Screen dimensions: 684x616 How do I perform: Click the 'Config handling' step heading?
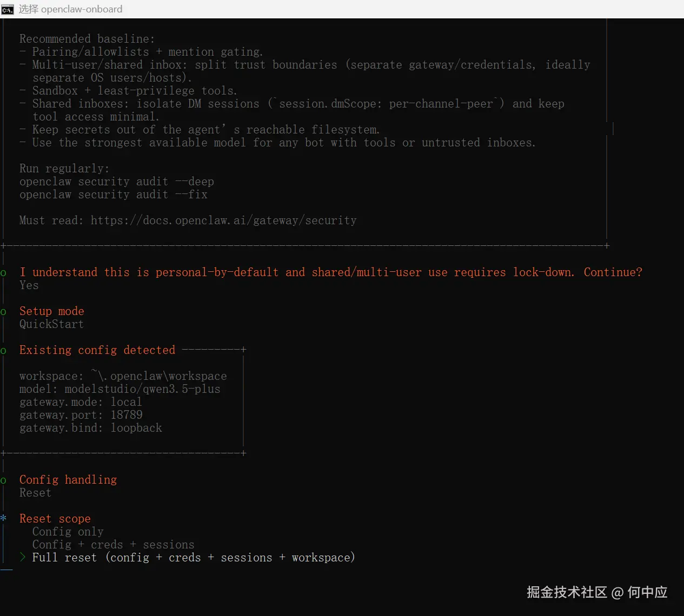pyautogui.click(x=68, y=480)
